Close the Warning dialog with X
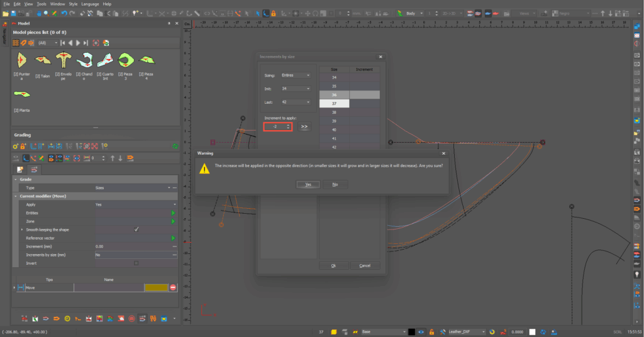Screen dimensions: 644x337 pyautogui.click(x=443, y=153)
